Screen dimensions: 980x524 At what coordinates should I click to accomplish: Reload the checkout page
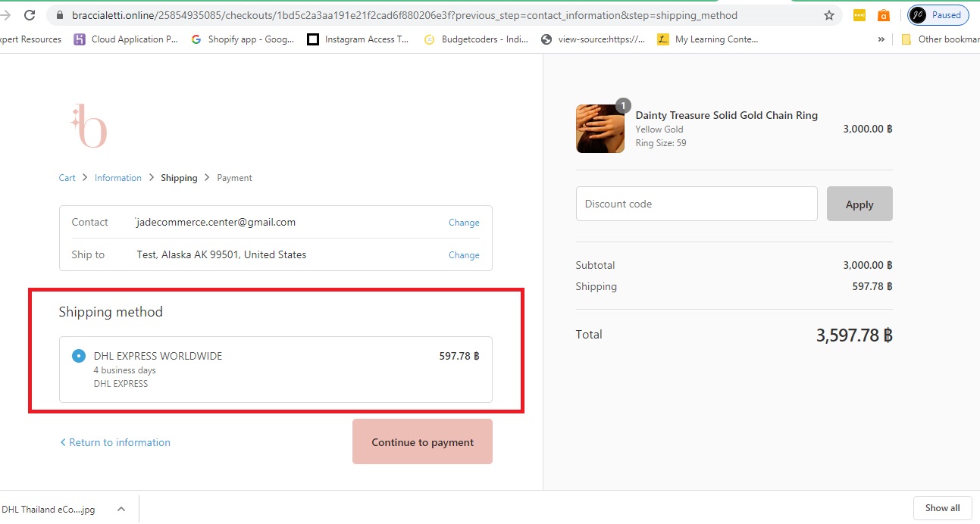pyautogui.click(x=30, y=14)
